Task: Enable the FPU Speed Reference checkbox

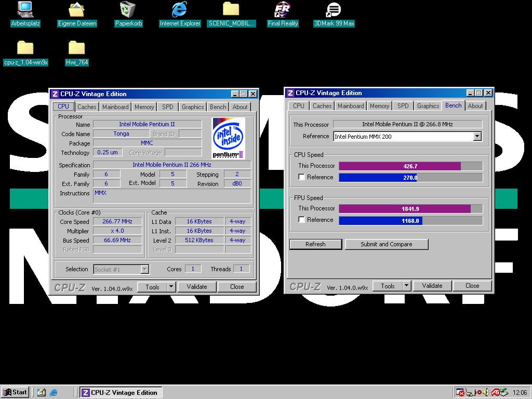Action: tap(301, 220)
